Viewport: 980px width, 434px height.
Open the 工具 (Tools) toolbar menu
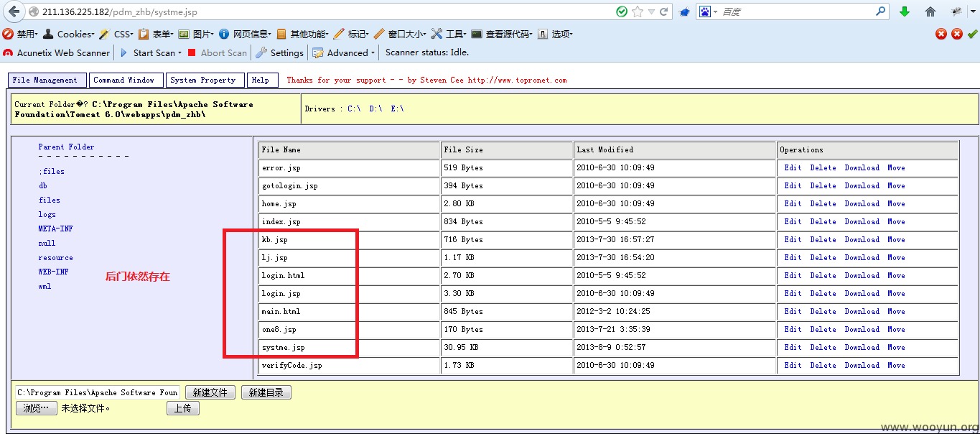[449, 34]
